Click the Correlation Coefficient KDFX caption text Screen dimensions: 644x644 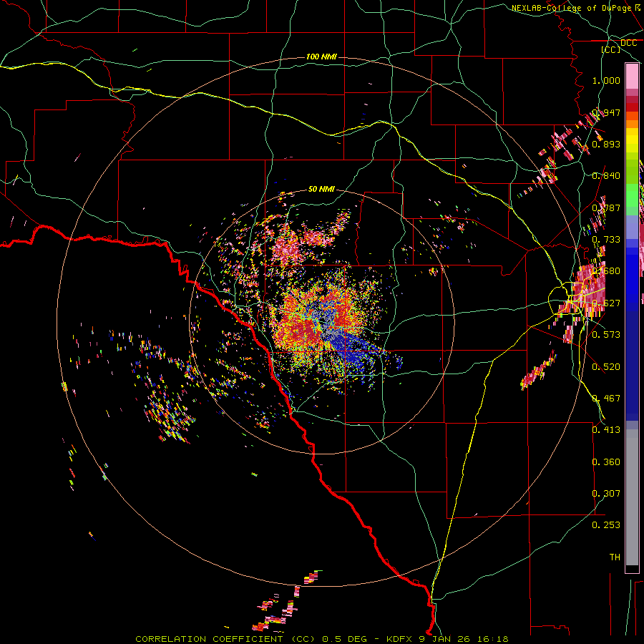pyautogui.click(x=322, y=639)
